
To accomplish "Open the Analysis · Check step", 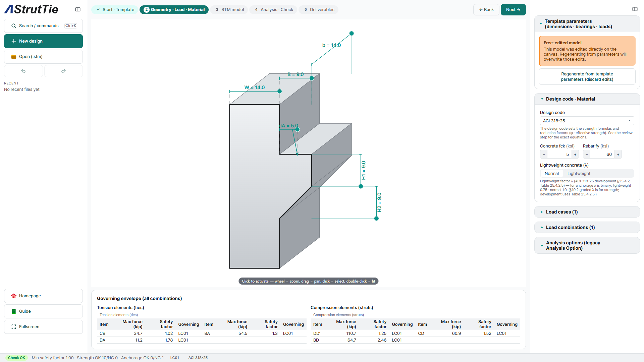I will [x=274, y=10].
